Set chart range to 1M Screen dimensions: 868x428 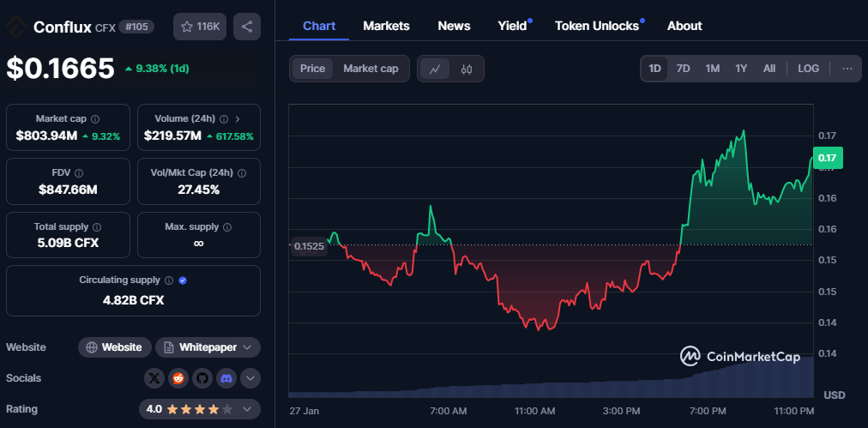click(713, 69)
